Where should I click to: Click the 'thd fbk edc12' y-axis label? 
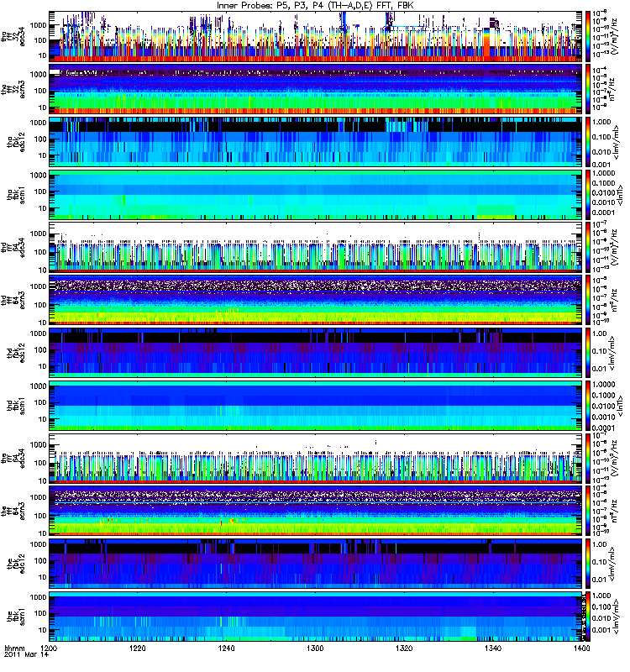click(x=16, y=353)
